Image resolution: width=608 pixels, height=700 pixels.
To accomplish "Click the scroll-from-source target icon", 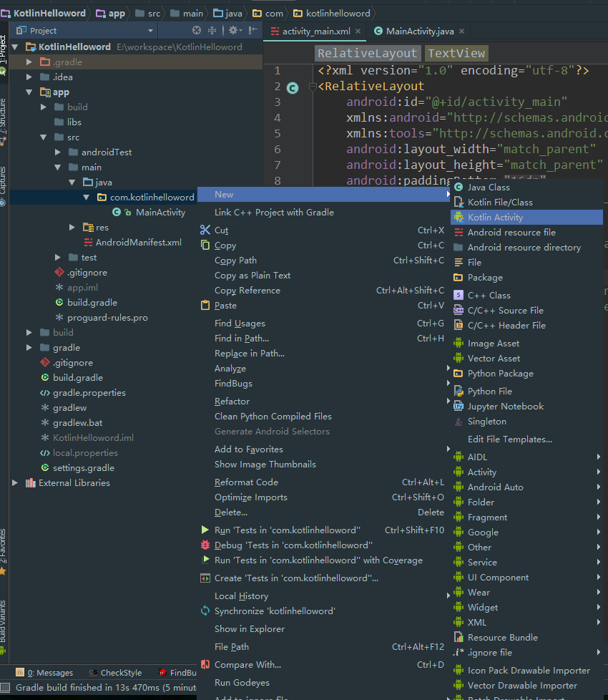I will [197, 30].
